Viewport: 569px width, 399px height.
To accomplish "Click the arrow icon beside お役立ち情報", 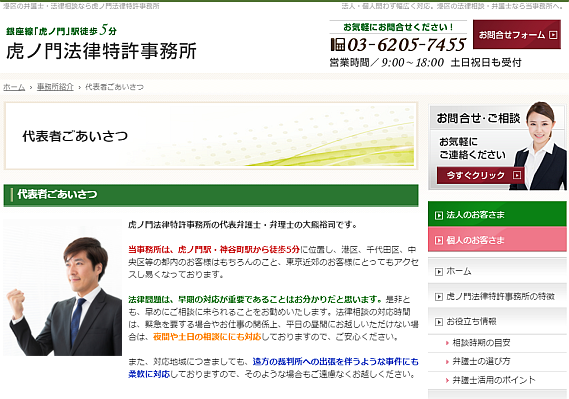I will coord(439,322).
